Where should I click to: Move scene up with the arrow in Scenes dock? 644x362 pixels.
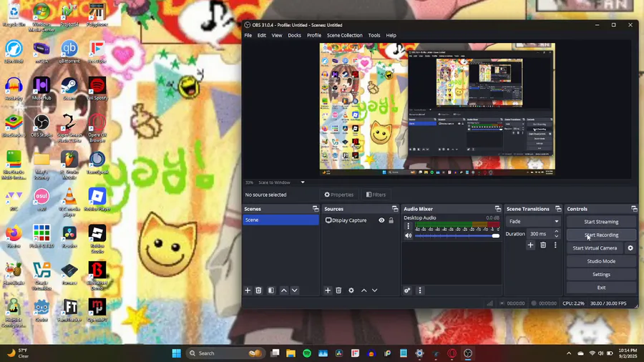pos(284,290)
